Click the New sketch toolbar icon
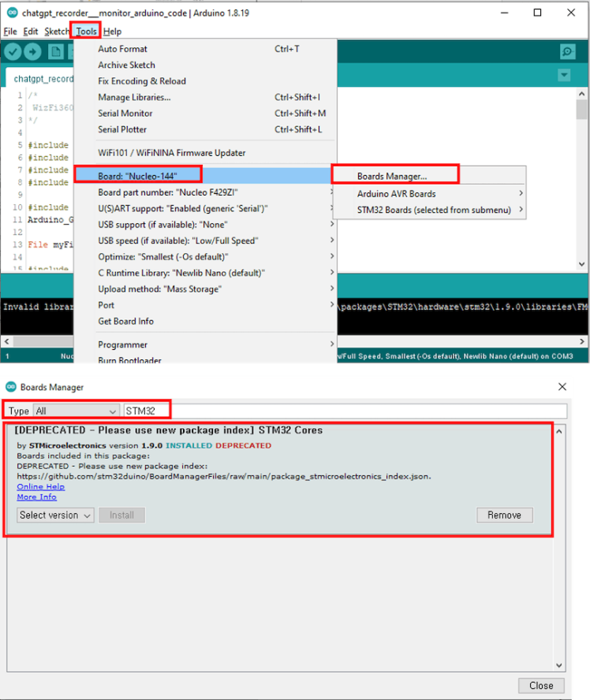590x700 pixels. (56, 52)
